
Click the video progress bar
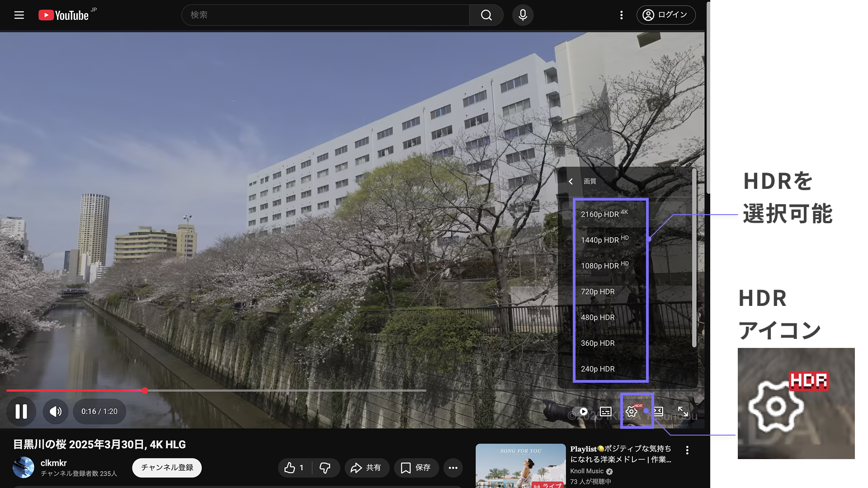(271, 390)
